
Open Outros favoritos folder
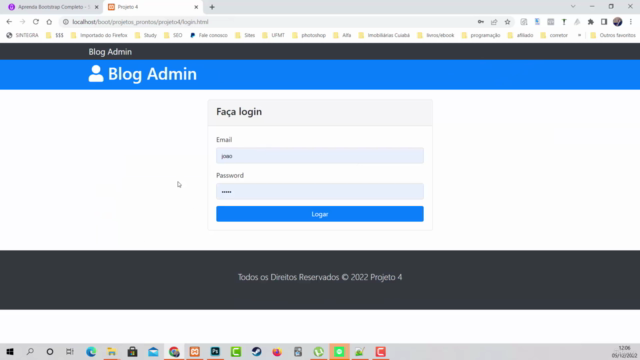(613, 36)
